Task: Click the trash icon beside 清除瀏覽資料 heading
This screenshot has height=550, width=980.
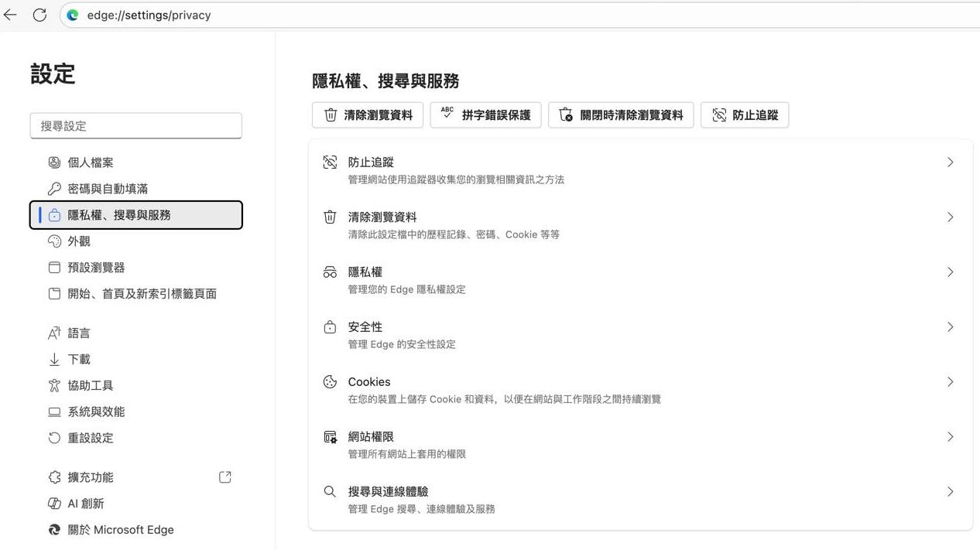Action: pos(330,217)
